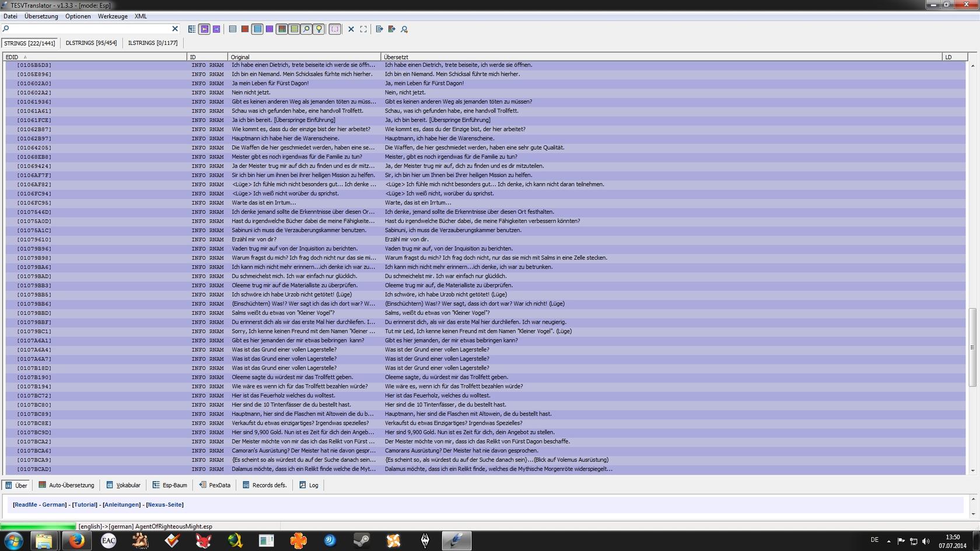Open Steam from the taskbar
980x551 pixels.
click(362, 541)
